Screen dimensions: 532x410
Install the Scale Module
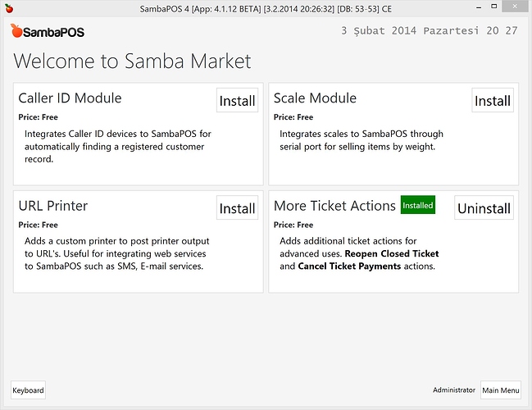pos(493,101)
